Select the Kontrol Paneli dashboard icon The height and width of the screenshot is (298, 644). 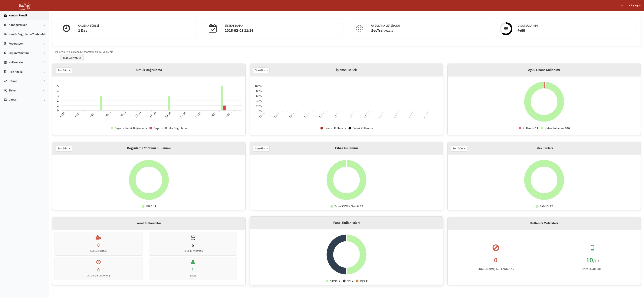pyautogui.click(x=5, y=15)
